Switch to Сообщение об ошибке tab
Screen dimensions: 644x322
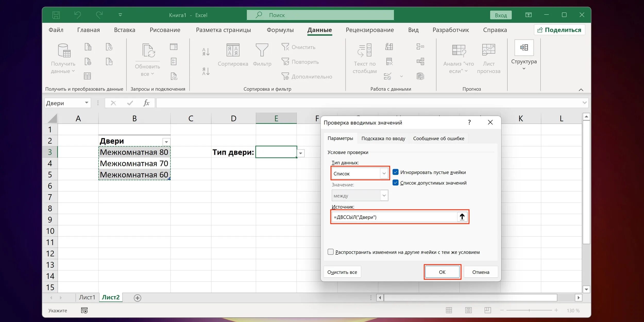tap(438, 138)
